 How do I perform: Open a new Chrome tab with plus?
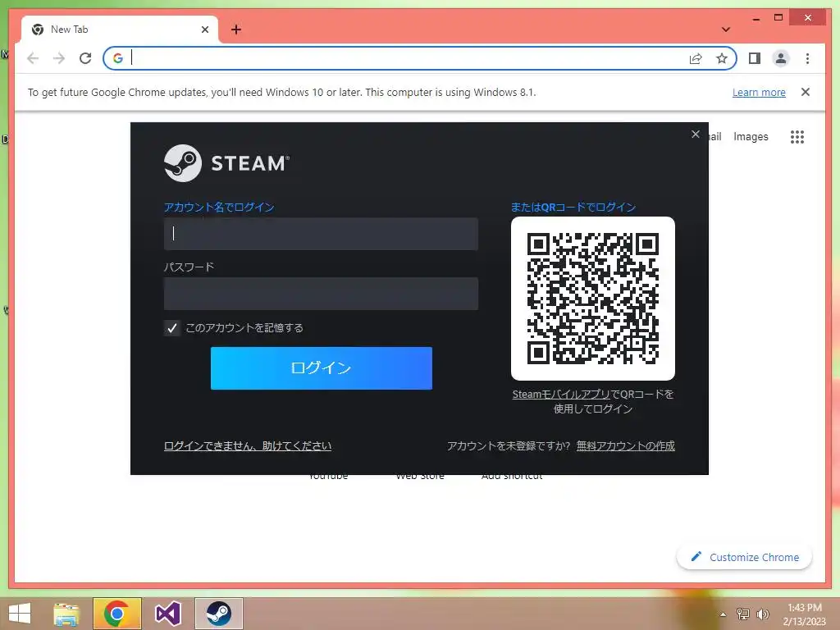coord(236,30)
